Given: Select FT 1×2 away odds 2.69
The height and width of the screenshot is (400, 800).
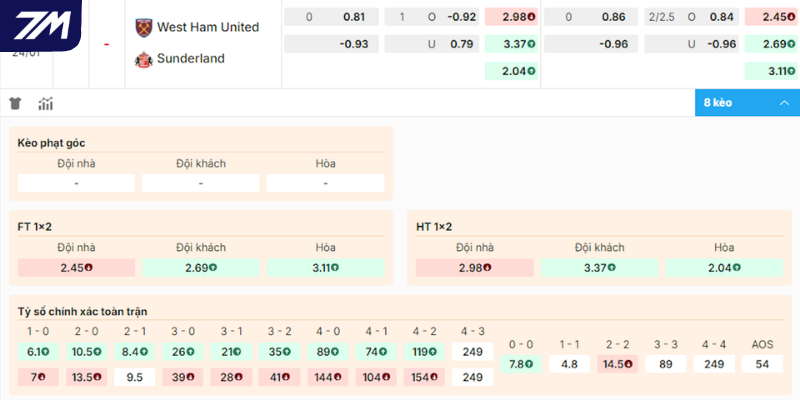Looking at the screenshot, I should [201, 267].
